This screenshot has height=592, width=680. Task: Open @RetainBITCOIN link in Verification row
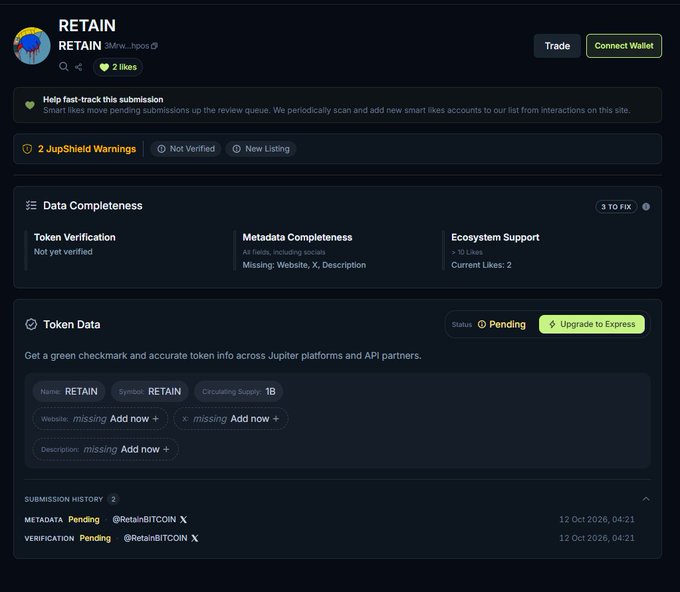155,538
